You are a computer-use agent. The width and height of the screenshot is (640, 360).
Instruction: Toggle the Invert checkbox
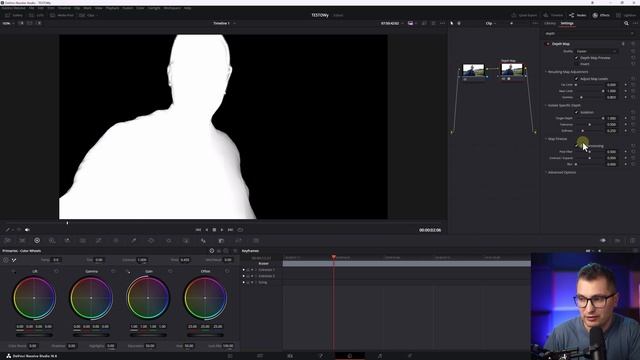(577, 64)
